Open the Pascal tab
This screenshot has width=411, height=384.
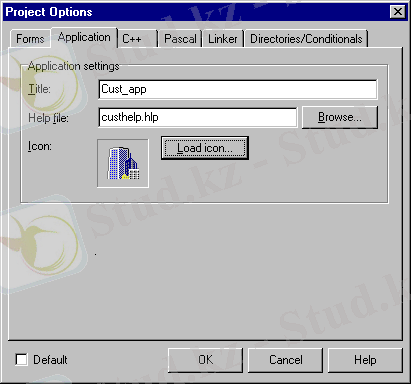(180, 39)
